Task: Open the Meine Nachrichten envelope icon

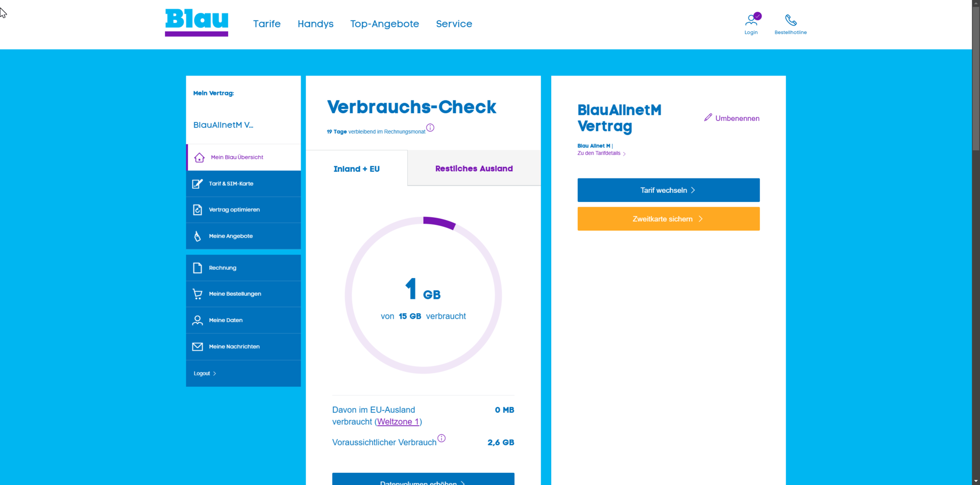Action: (x=198, y=347)
